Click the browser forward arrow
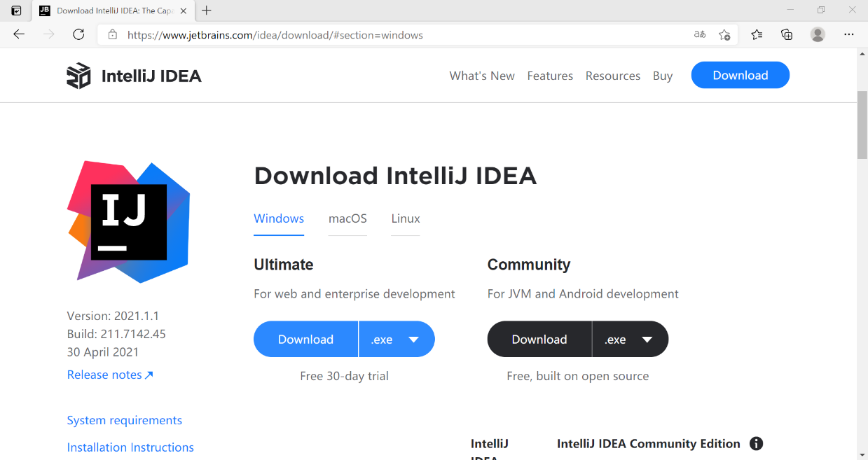This screenshot has height=460, width=868. (x=48, y=34)
